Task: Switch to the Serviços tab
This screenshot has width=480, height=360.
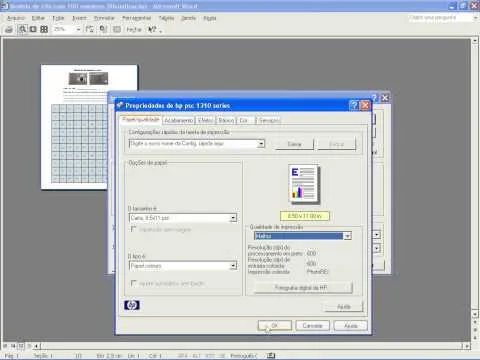Action: pos(269,120)
